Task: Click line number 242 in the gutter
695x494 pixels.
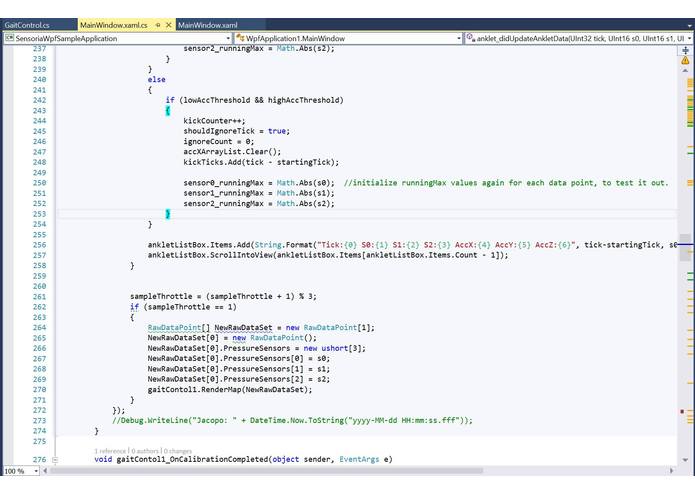Action: click(x=39, y=100)
